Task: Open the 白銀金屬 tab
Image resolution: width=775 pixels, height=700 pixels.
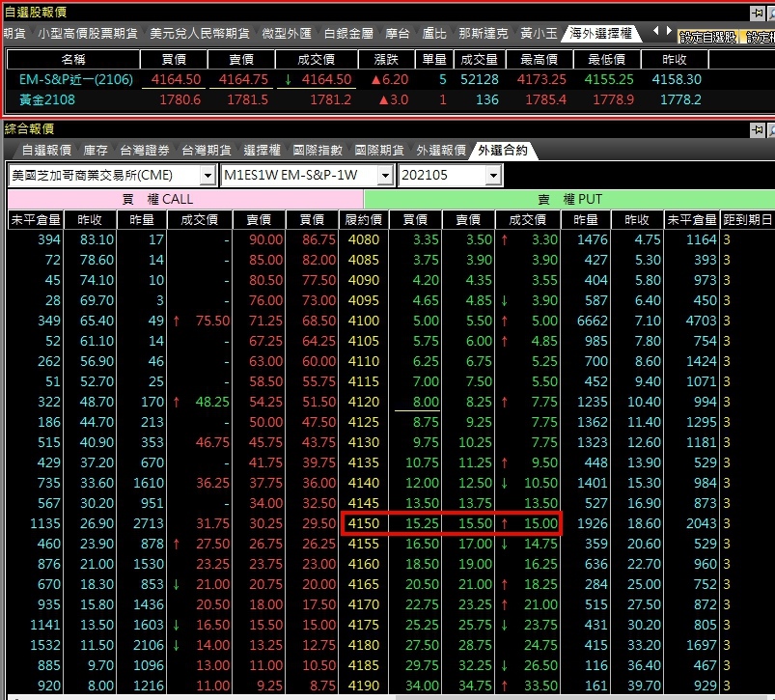Action: point(348,33)
